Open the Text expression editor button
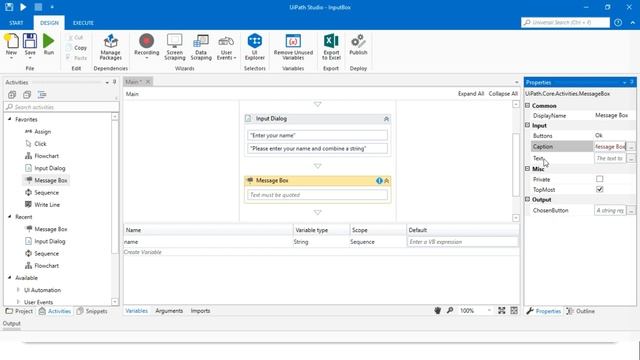The width and height of the screenshot is (640, 360). tap(631, 158)
